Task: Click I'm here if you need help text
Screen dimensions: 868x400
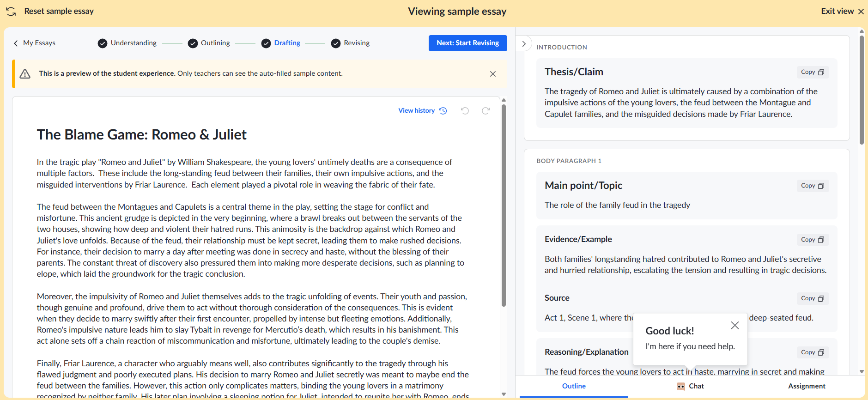Action: (690, 346)
